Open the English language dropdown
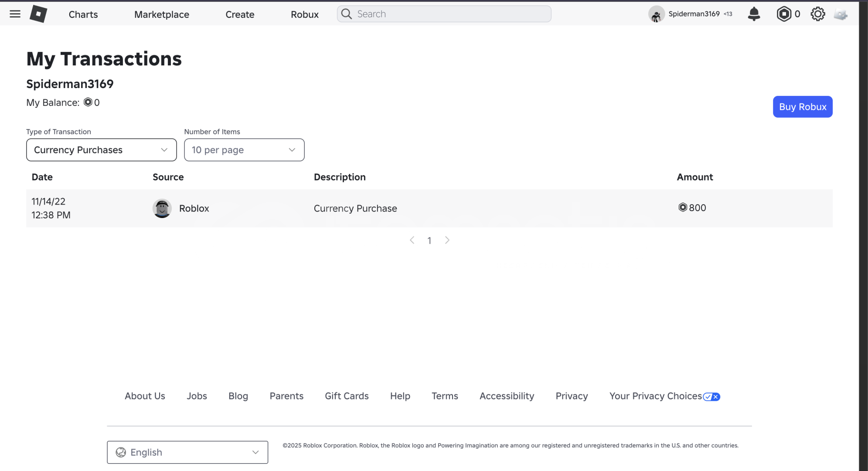868x471 pixels. pyautogui.click(x=187, y=452)
